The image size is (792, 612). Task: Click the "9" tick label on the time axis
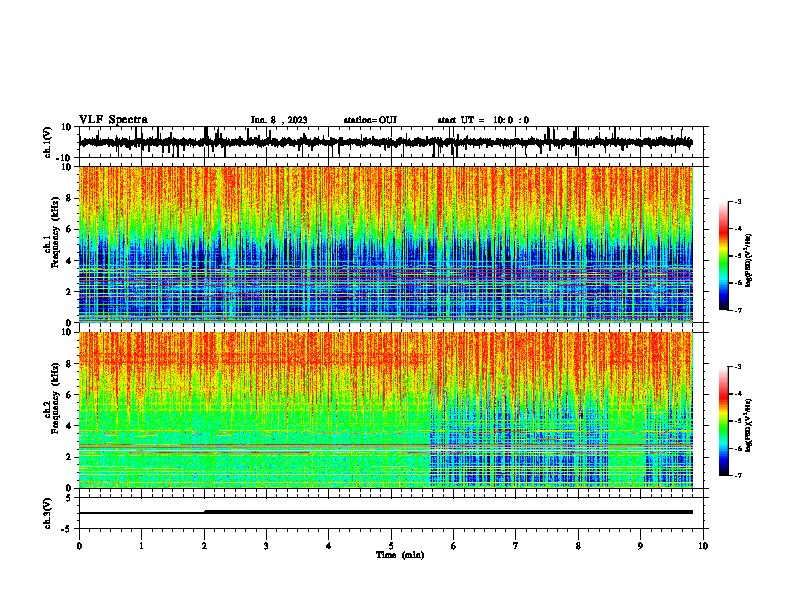point(640,546)
